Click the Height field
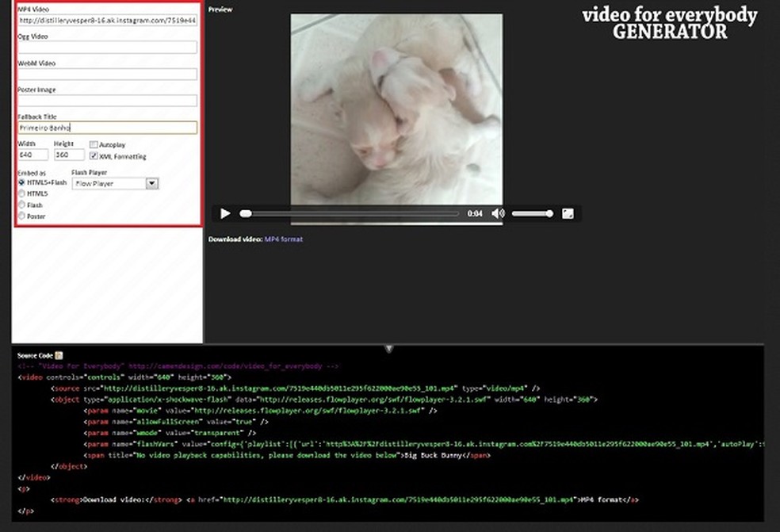 click(x=69, y=155)
